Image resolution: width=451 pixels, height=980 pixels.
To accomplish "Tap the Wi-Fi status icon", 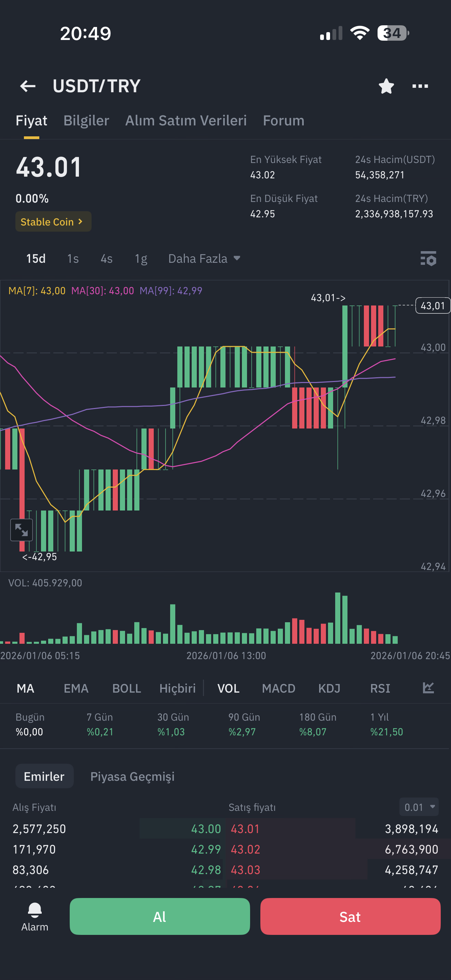I will click(x=360, y=33).
